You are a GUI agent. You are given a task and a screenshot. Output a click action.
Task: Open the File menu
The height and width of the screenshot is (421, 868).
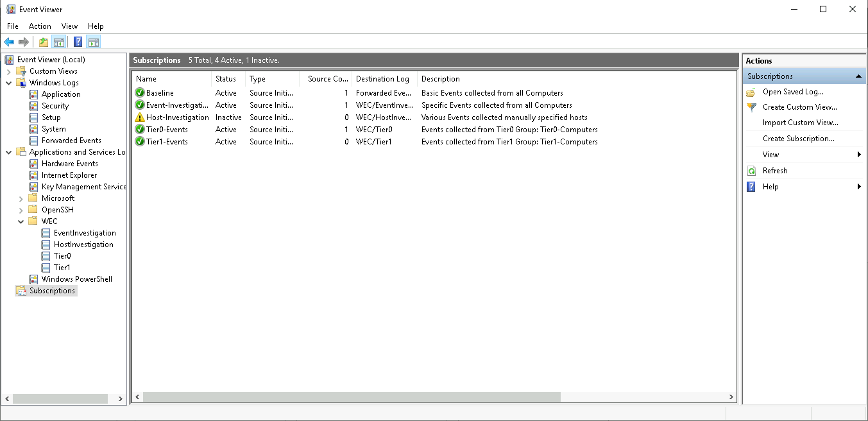(13, 26)
